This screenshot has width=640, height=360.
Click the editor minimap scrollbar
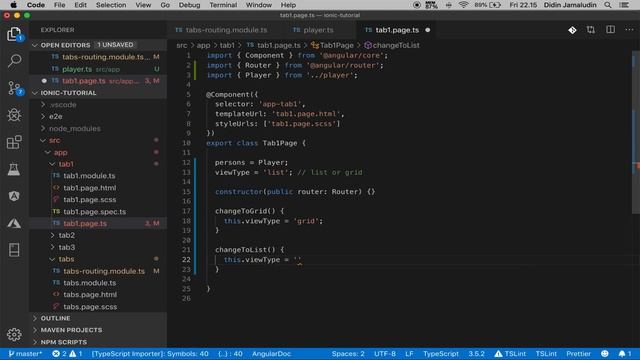636,131
